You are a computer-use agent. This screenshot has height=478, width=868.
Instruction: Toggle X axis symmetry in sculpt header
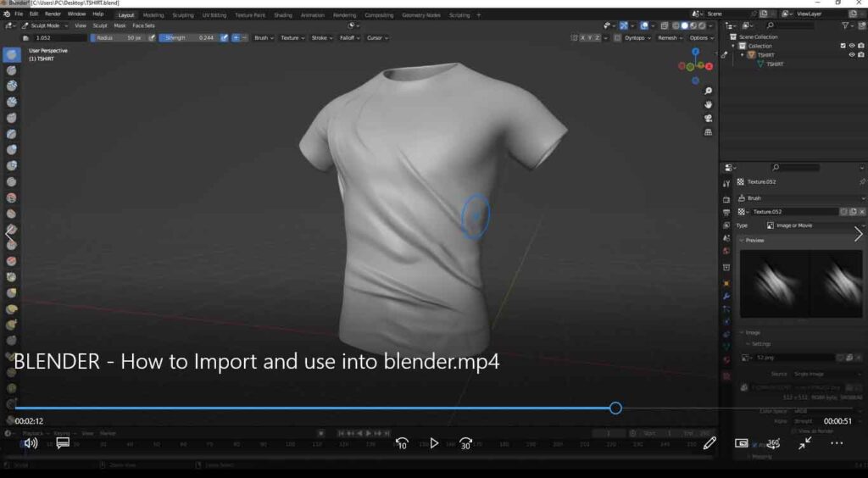pos(584,37)
